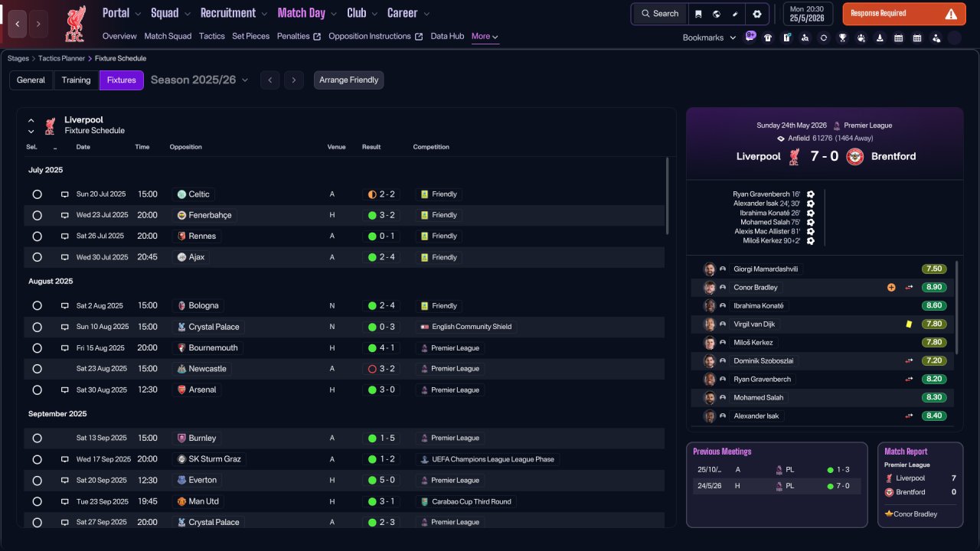Image resolution: width=980 pixels, height=551 pixels.
Task: Select the Bologna fixture radio button
Action: (37, 305)
